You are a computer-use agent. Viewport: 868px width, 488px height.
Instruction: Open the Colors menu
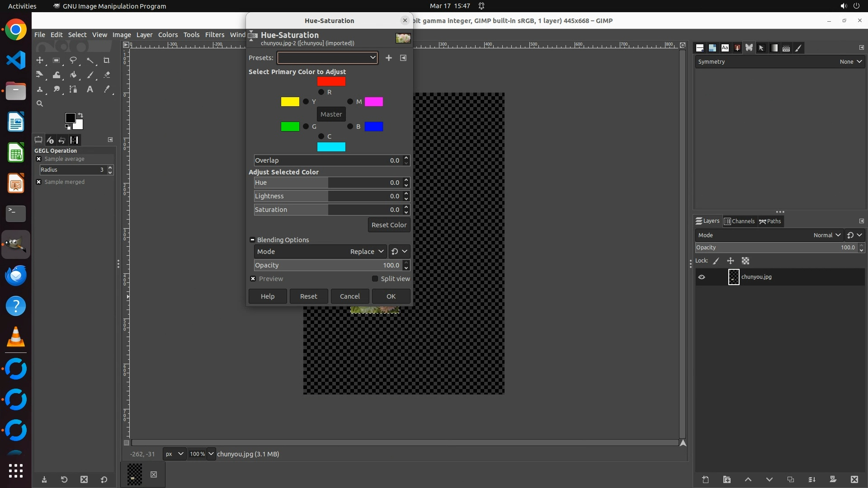tap(168, 35)
